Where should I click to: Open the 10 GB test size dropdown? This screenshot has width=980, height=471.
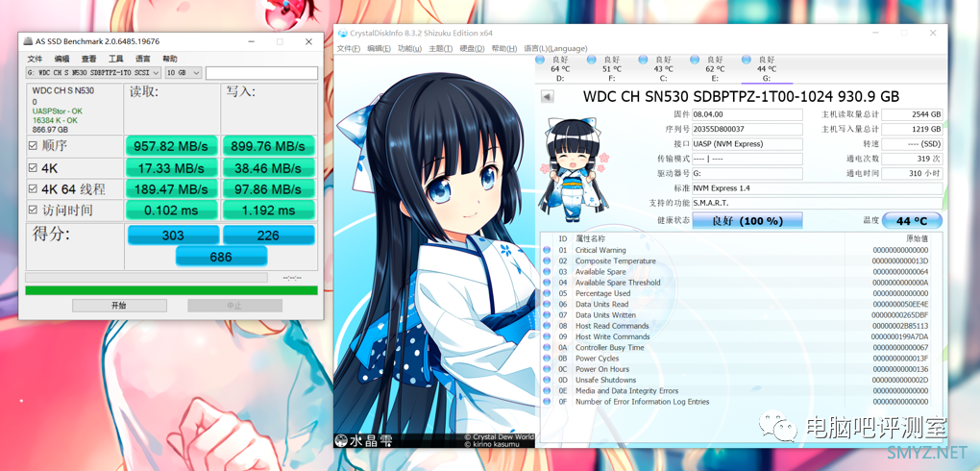tap(184, 72)
